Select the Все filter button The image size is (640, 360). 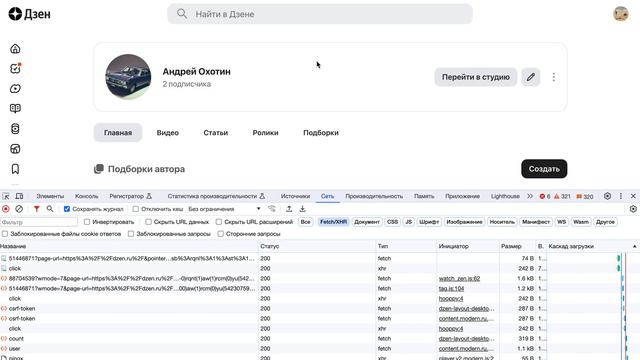point(305,222)
